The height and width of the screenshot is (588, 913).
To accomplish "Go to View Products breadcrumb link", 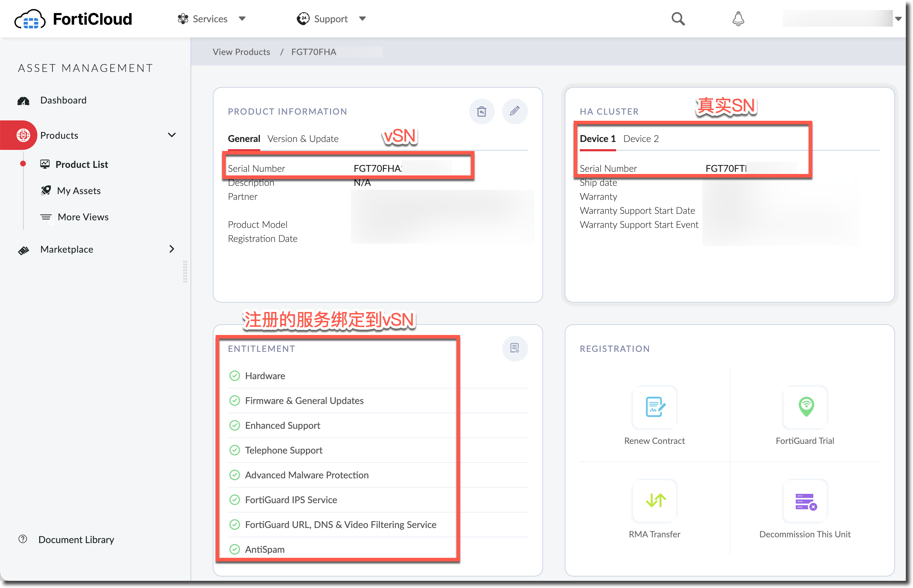I will (x=241, y=52).
